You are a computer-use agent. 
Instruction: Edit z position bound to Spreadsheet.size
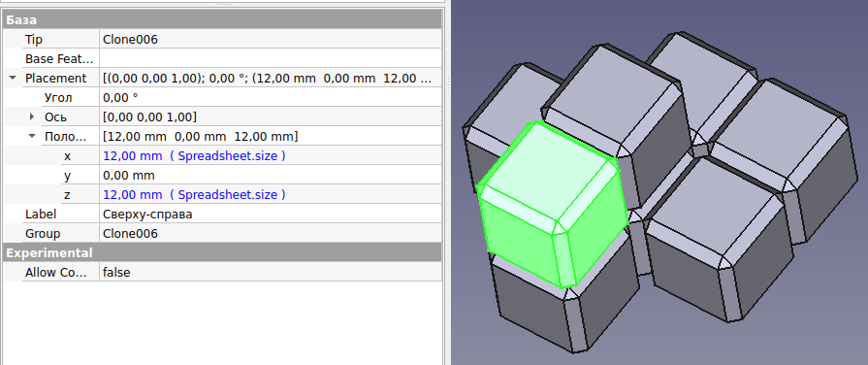click(x=271, y=195)
